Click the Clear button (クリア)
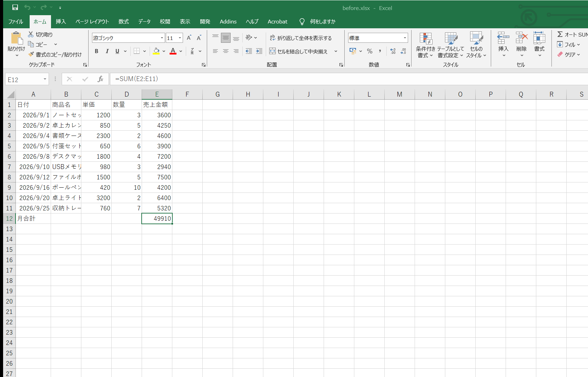 (569, 54)
